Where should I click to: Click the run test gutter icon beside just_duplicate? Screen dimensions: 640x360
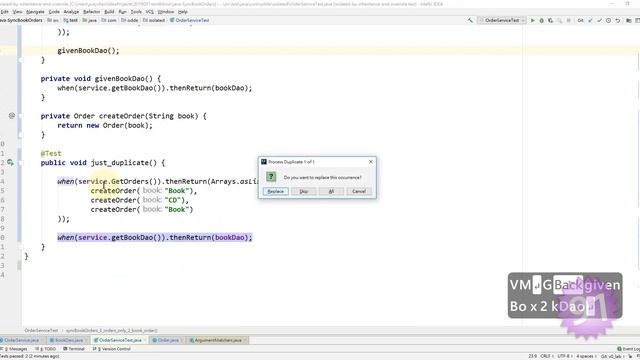pyautogui.click(x=11, y=162)
